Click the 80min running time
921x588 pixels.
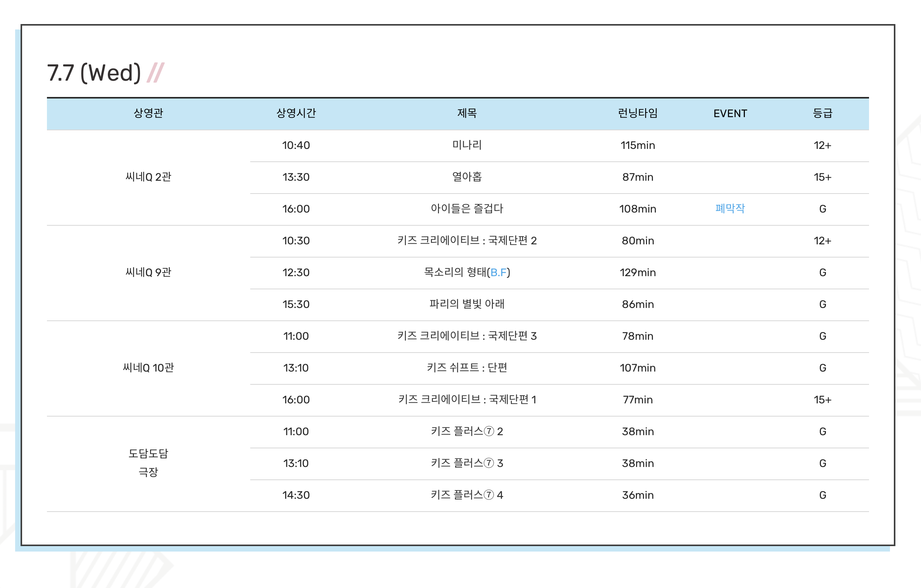(638, 240)
